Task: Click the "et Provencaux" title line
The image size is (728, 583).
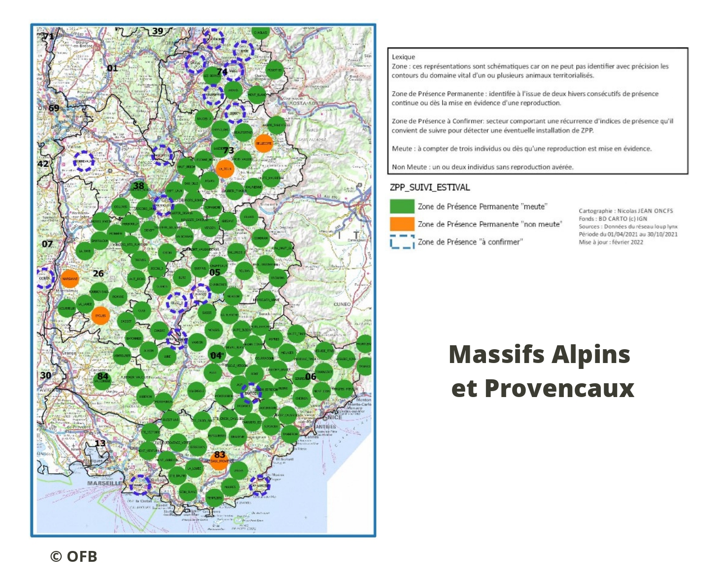Action: coord(543,388)
